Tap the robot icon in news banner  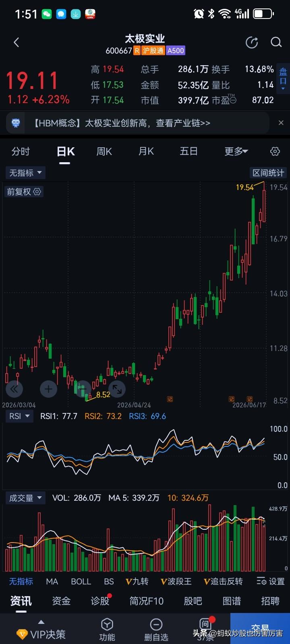click(x=16, y=123)
